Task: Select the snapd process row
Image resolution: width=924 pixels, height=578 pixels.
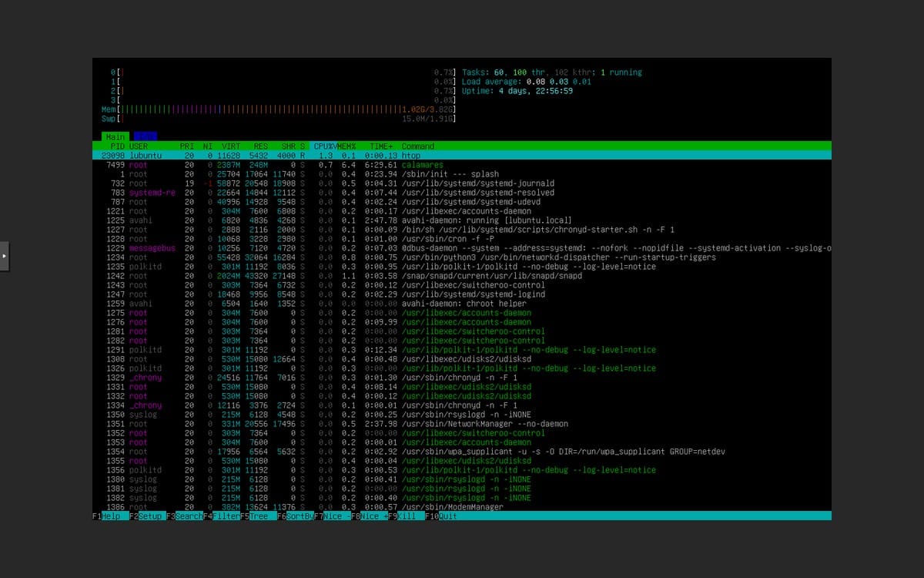Action: click(462, 275)
